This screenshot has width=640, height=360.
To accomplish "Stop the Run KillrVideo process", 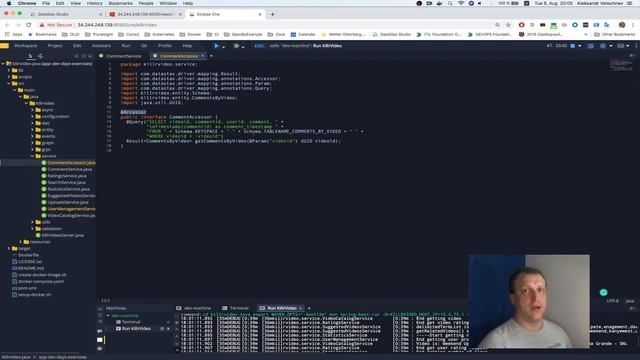I will click(x=162, y=329).
